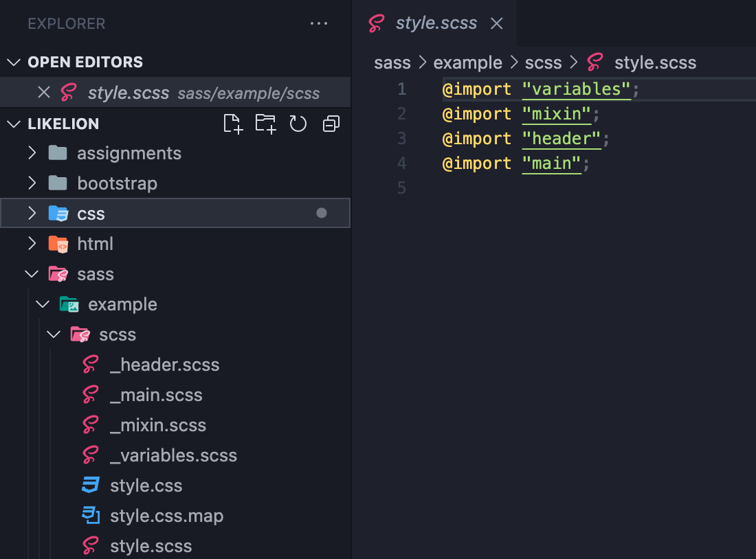This screenshot has height=559, width=756.
Task: Refresh the explorer using the refresh icon
Action: pyautogui.click(x=298, y=124)
